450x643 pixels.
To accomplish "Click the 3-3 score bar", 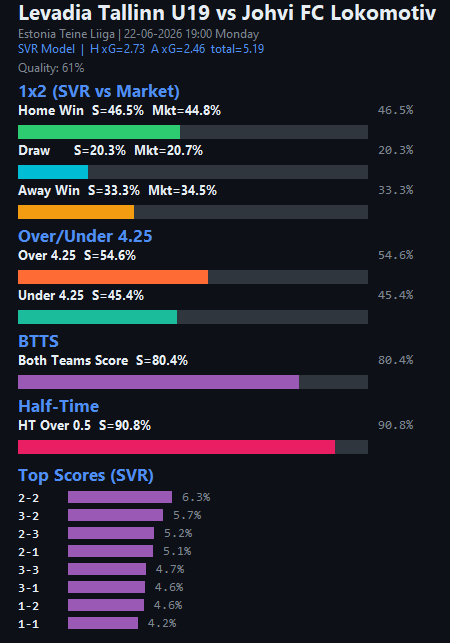I will coord(107,569).
